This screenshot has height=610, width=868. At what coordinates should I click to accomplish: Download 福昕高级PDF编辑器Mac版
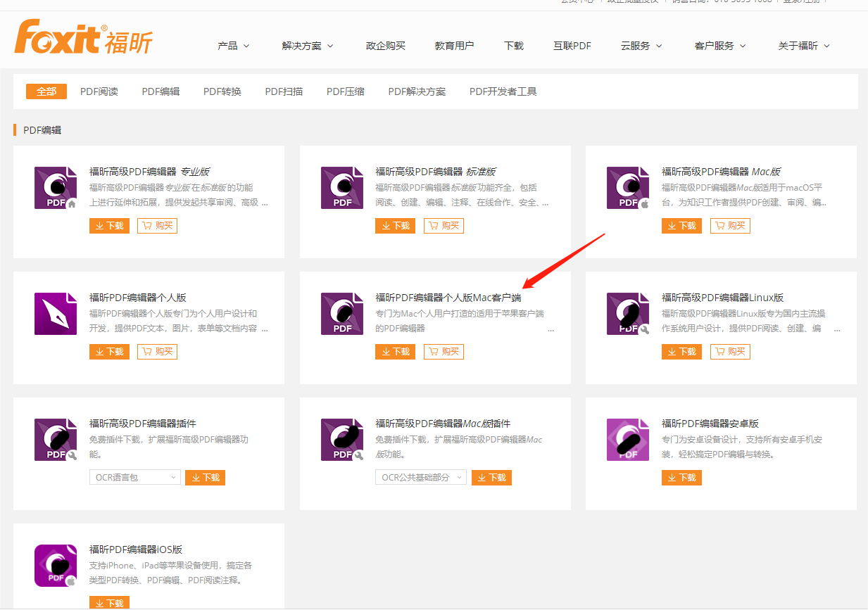[x=681, y=226]
